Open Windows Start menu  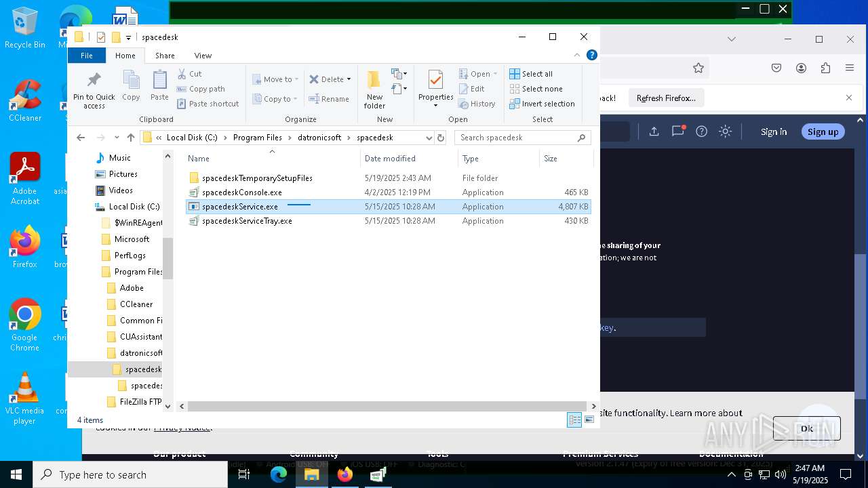point(16,474)
